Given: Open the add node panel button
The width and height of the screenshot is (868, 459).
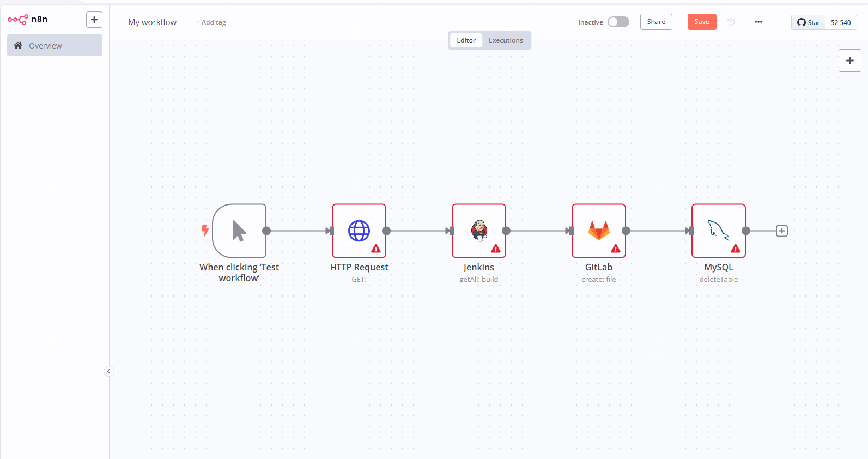Looking at the screenshot, I should tap(849, 61).
